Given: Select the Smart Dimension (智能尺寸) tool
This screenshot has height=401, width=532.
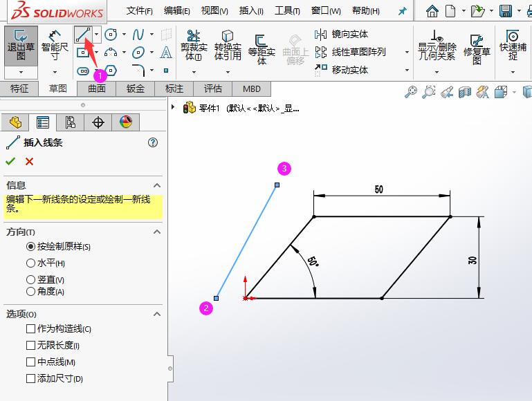Looking at the screenshot, I should pos(55,46).
